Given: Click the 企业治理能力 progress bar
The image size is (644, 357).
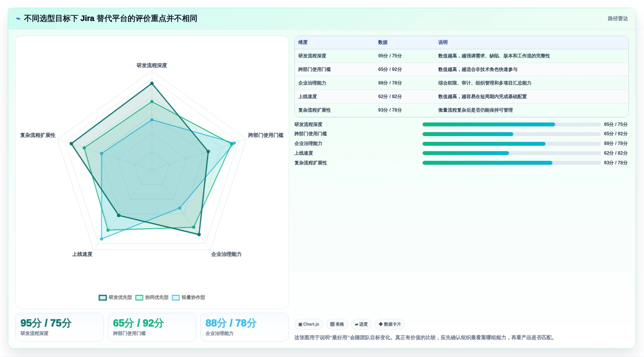Looking at the screenshot, I should pyautogui.click(x=511, y=144).
